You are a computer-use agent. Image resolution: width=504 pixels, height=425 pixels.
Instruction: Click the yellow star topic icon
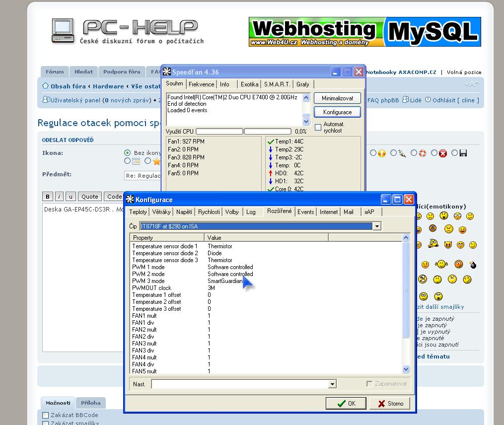[x=156, y=161]
